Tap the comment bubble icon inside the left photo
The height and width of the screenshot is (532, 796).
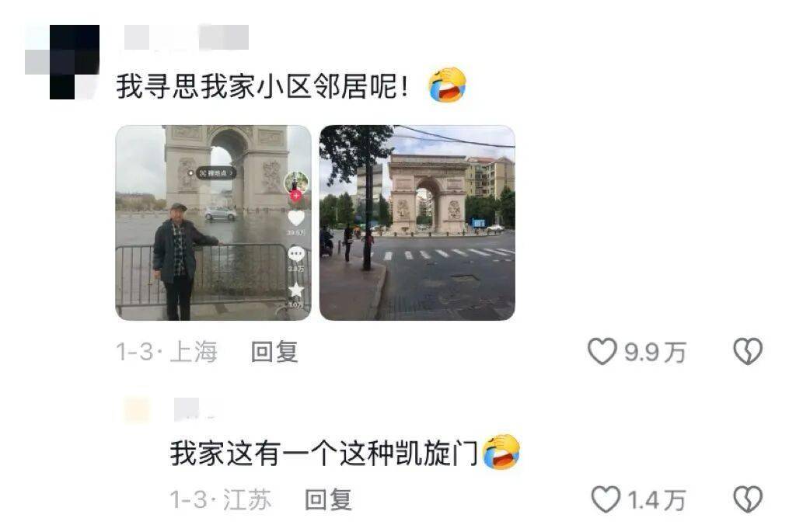[296, 254]
